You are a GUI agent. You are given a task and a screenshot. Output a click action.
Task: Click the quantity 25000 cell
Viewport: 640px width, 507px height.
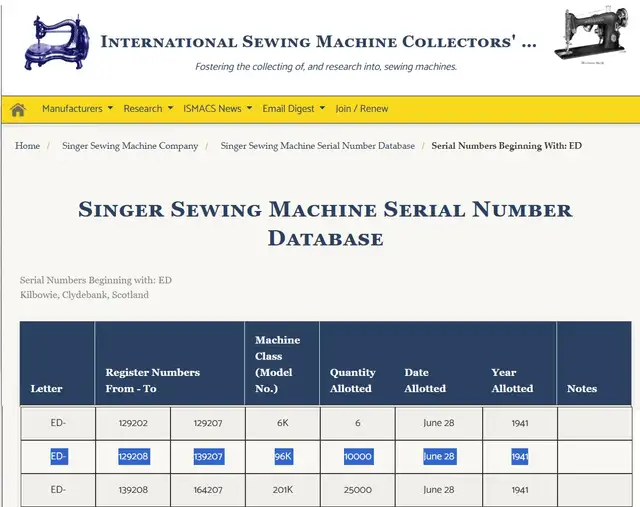tap(358, 490)
